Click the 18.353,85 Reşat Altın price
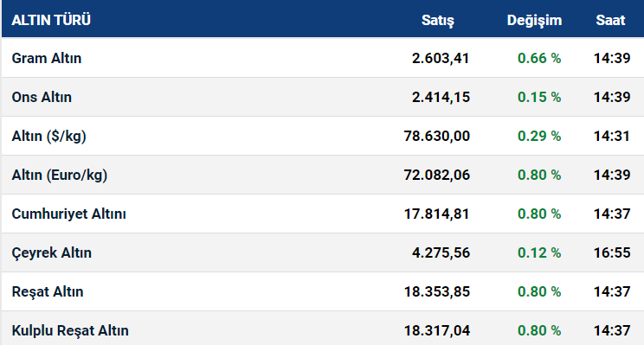 pos(436,292)
